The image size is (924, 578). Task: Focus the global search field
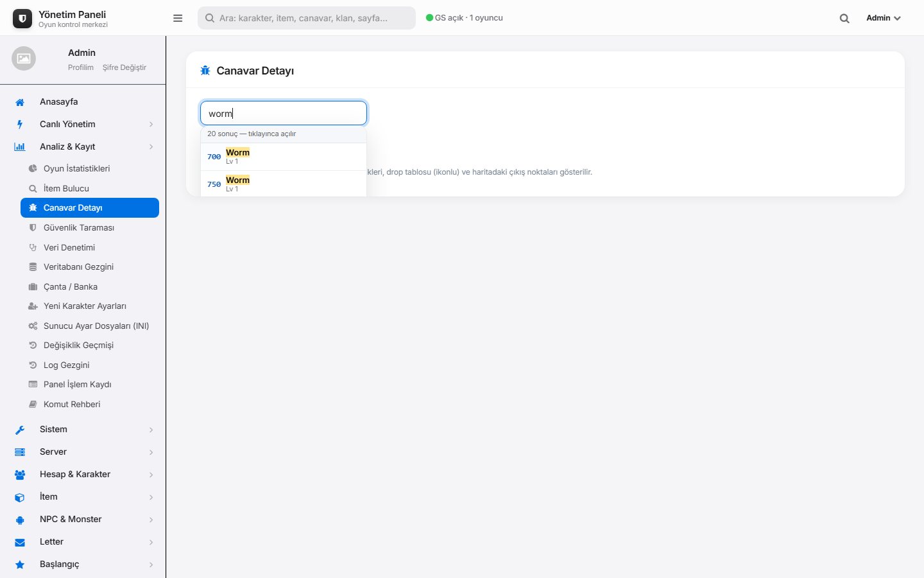click(x=307, y=18)
